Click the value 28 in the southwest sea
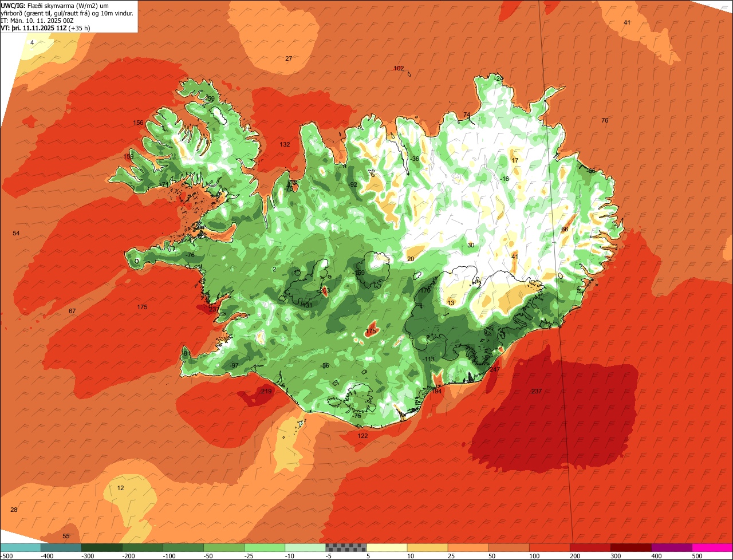 point(14,510)
